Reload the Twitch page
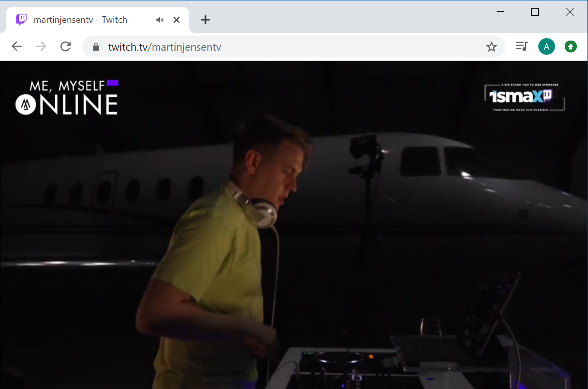Viewport: 588px width, 389px height. click(x=65, y=47)
